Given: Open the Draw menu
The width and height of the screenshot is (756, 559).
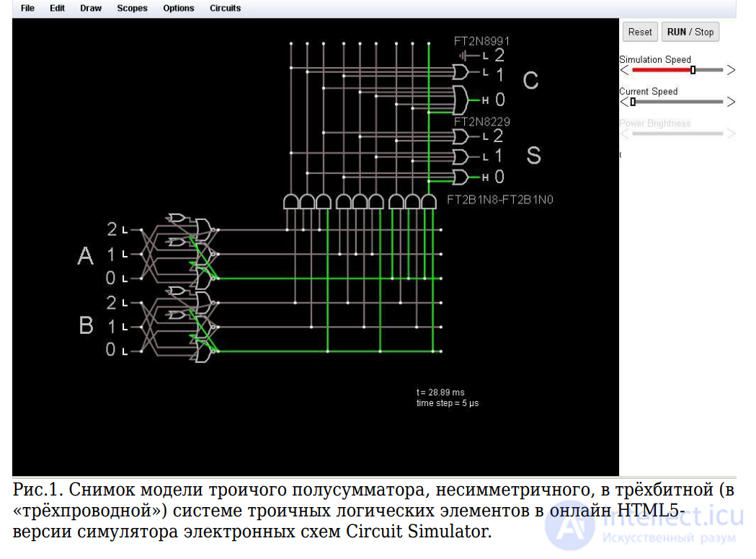Looking at the screenshot, I should click(91, 8).
